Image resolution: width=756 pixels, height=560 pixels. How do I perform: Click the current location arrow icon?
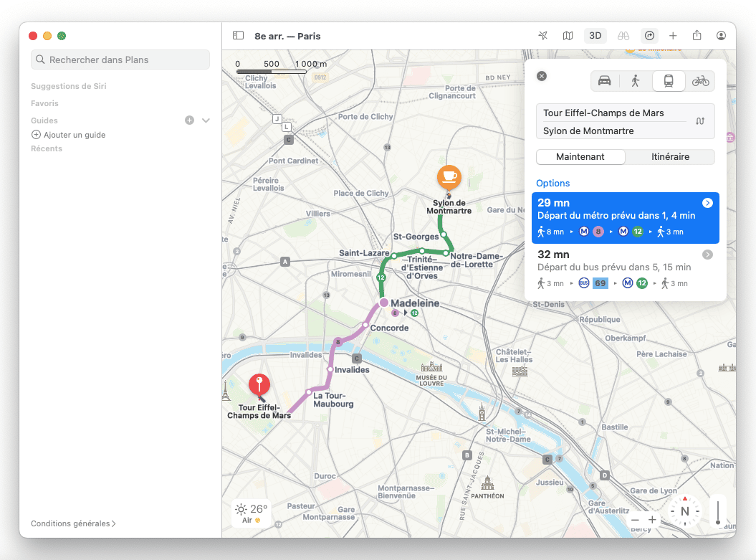click(x=543, y=36)
